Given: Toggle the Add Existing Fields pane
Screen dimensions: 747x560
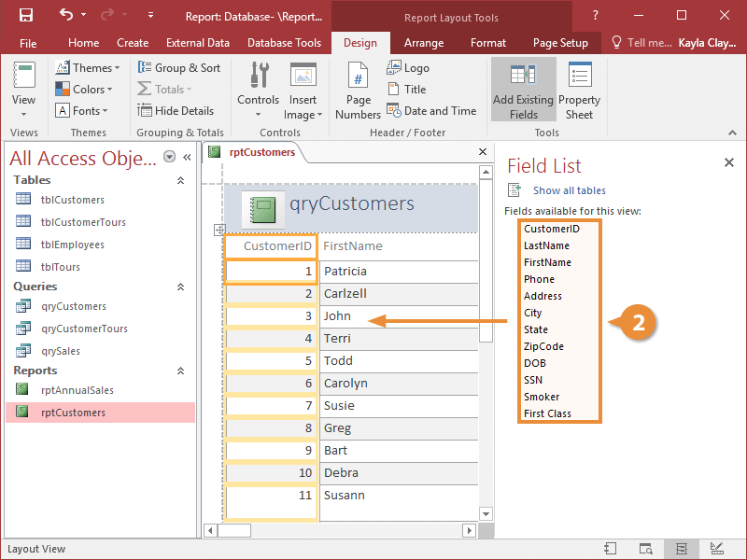Looking at the screenshot, I should (x=523, y=91).
